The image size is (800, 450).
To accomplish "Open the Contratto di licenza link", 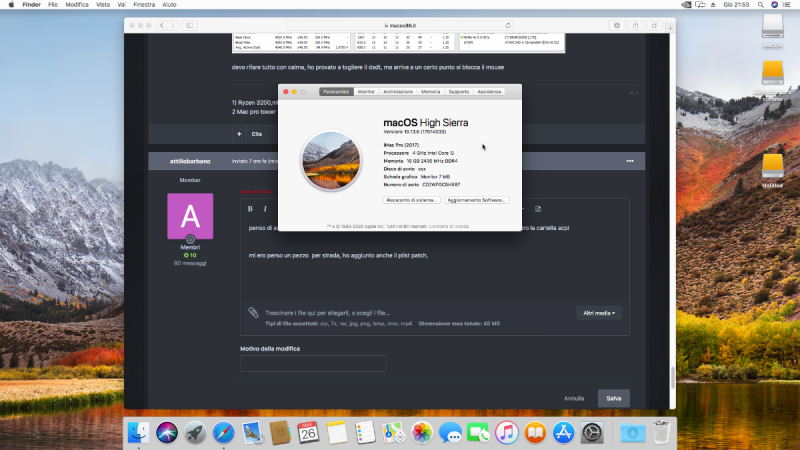I will (x=448, y=226).
